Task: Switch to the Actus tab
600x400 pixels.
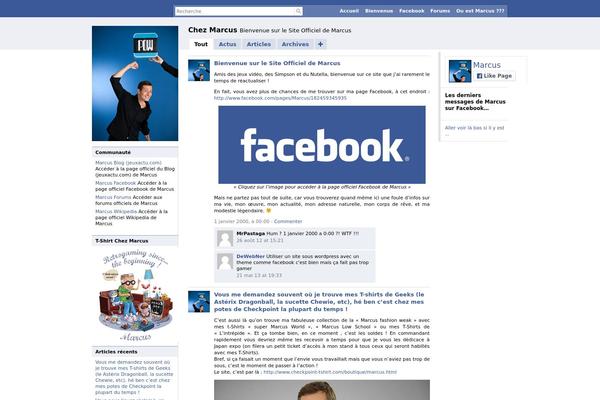Action: pyautogui.click(x=227, y=44)
